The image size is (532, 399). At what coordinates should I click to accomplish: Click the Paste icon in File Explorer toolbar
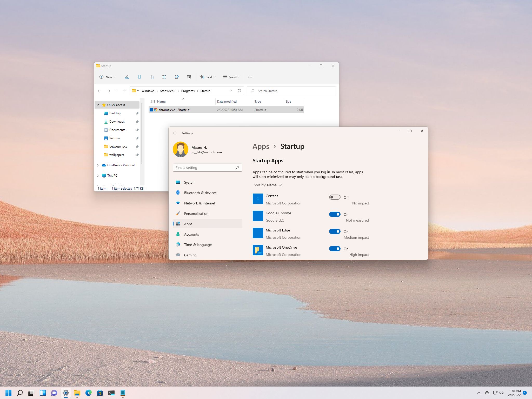pyautogui.click(x=152, y=77)
